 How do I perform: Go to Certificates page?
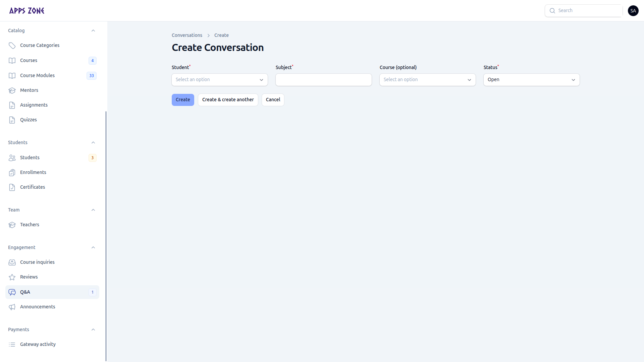(x=52, y=187)
